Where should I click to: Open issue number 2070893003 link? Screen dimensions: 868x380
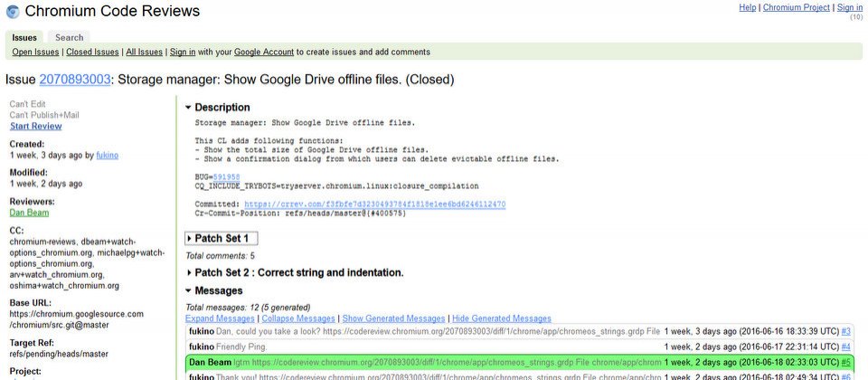tap(75, 80)
